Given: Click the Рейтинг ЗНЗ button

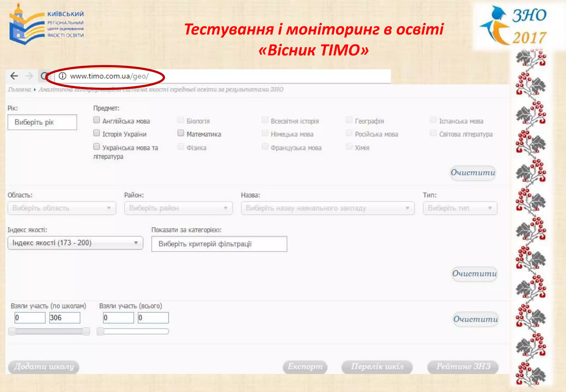Looking at the screenshot, I should (463, 367).
